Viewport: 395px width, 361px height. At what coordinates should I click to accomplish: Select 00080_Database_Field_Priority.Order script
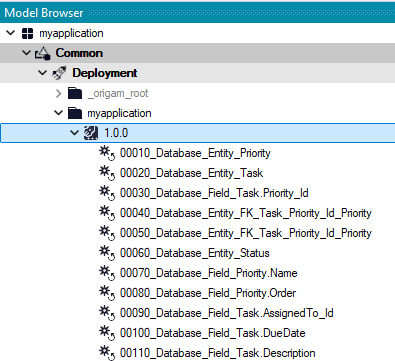coord(208,293)
